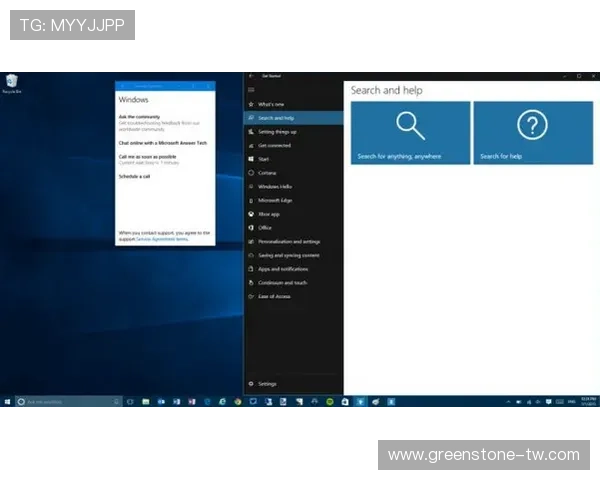Click the question mark help tile
Image resolution: width=600 pixels, height=480 pixels.
coord(532,132)
